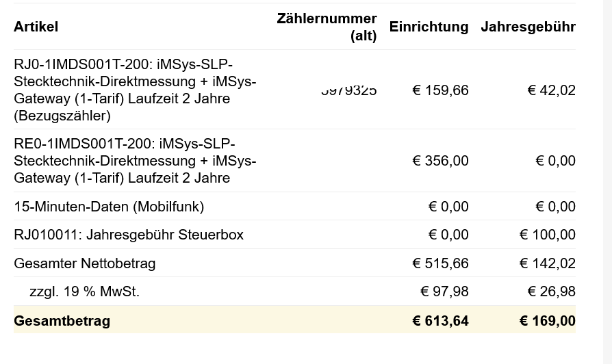Click the bold Gesamtbetrag label
The image size is (612, 364).
point(62,321)
